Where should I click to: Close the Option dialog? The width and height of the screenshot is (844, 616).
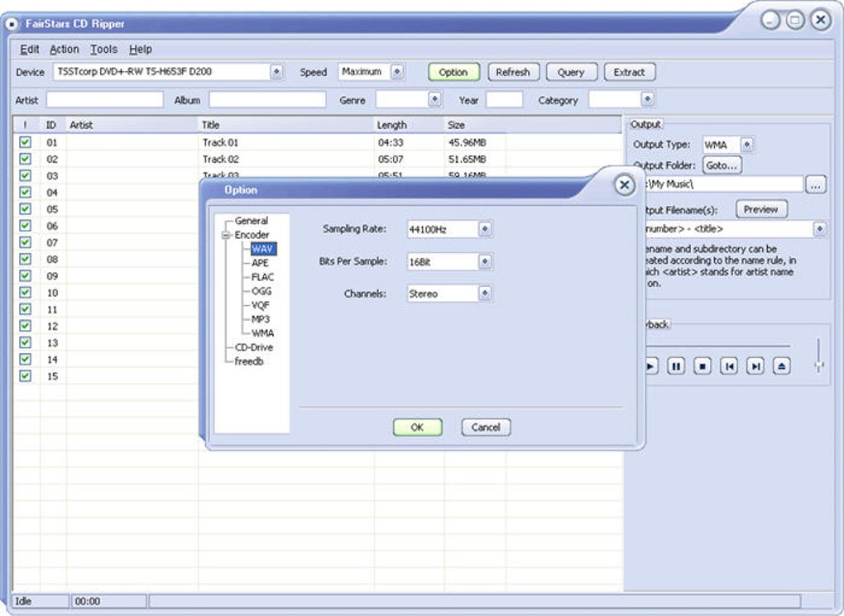(x=625, y=185)
